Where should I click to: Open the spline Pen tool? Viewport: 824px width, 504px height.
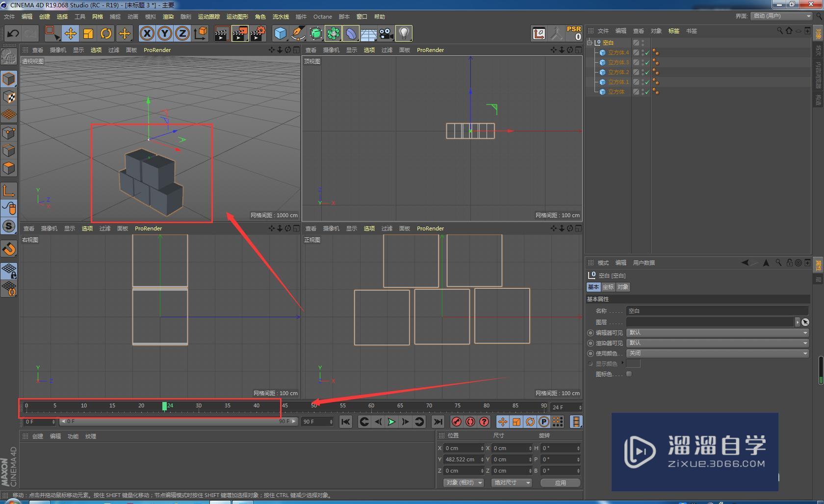298,33
